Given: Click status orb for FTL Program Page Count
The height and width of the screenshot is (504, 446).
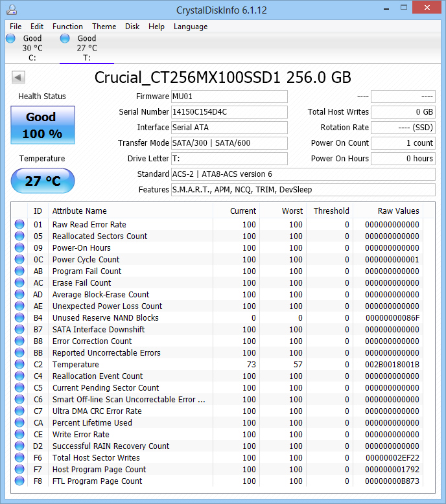Looking at the screenshot, I should 19,481.
